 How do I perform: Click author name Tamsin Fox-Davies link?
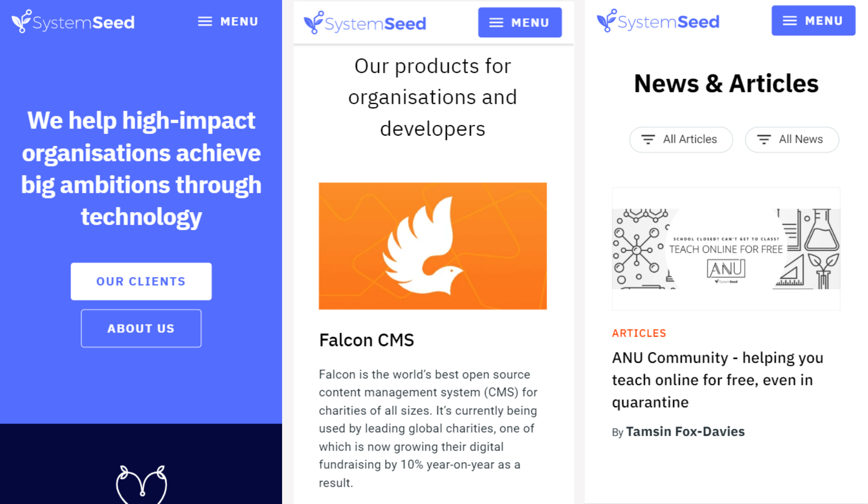coord(685,432)
